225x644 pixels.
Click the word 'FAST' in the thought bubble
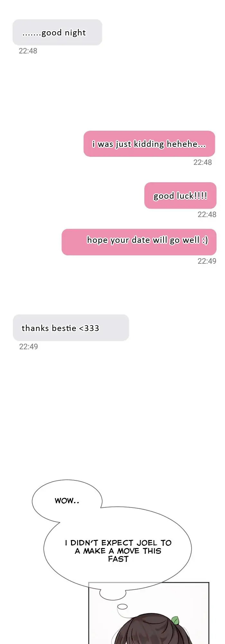click(118, 559)
